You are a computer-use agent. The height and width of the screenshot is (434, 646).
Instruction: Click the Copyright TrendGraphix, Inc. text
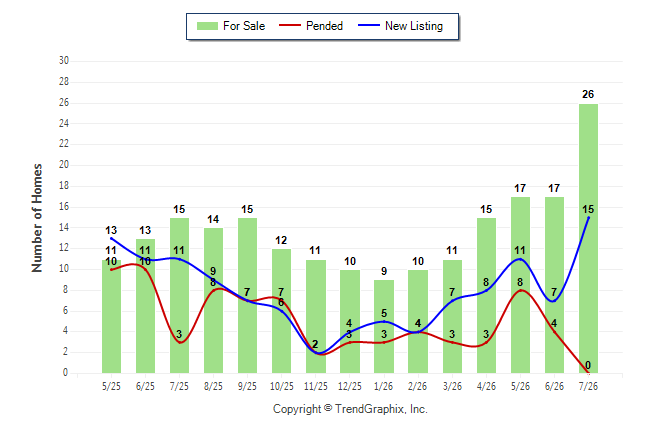tap(350, 409)
